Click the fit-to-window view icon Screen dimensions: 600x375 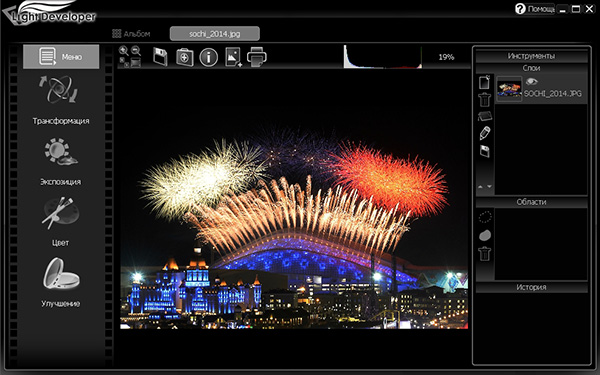coord(136,62)
